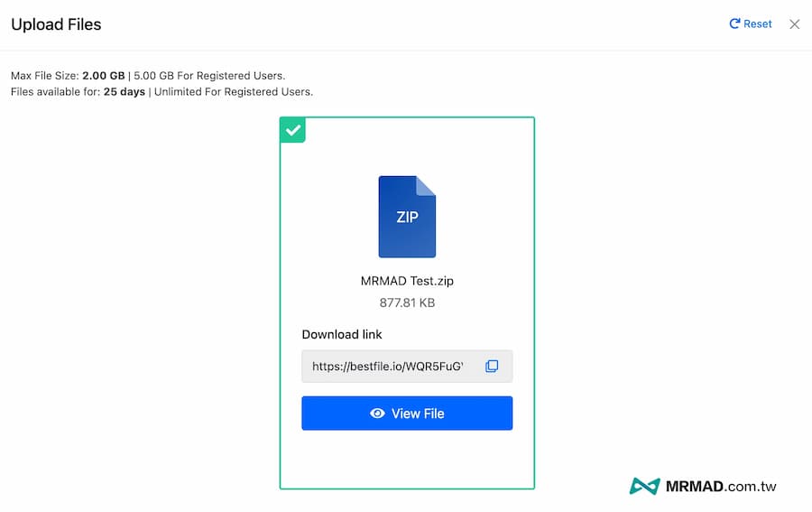Copy the bestfile.io download link
This screenshot has height=512, width=812.
492,367
